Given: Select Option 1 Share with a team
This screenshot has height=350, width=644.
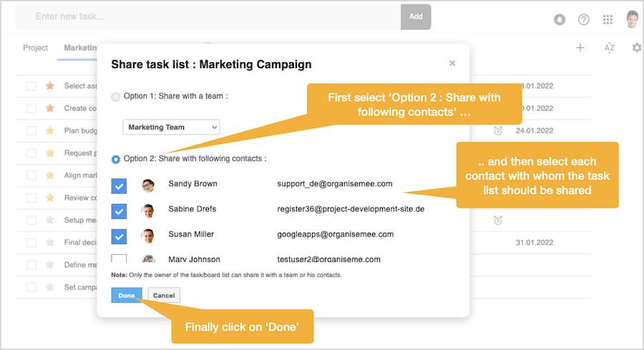Looking at the screenshot, I should coord(116,96).
